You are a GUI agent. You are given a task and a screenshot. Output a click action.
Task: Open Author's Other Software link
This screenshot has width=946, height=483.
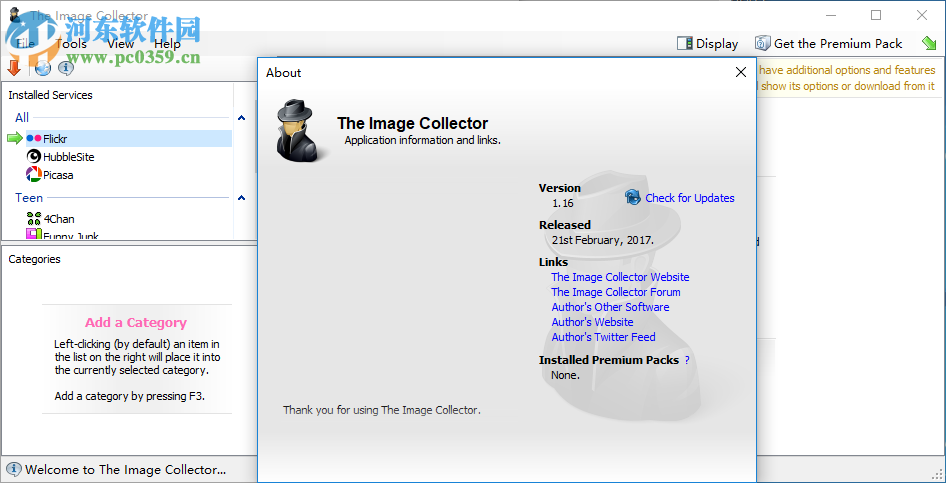pos(610,307)
